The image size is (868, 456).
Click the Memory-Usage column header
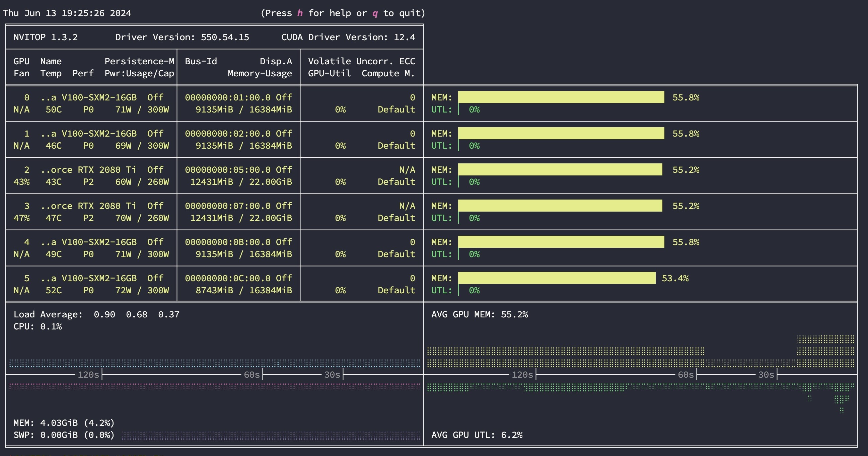[x=260, y=73]
